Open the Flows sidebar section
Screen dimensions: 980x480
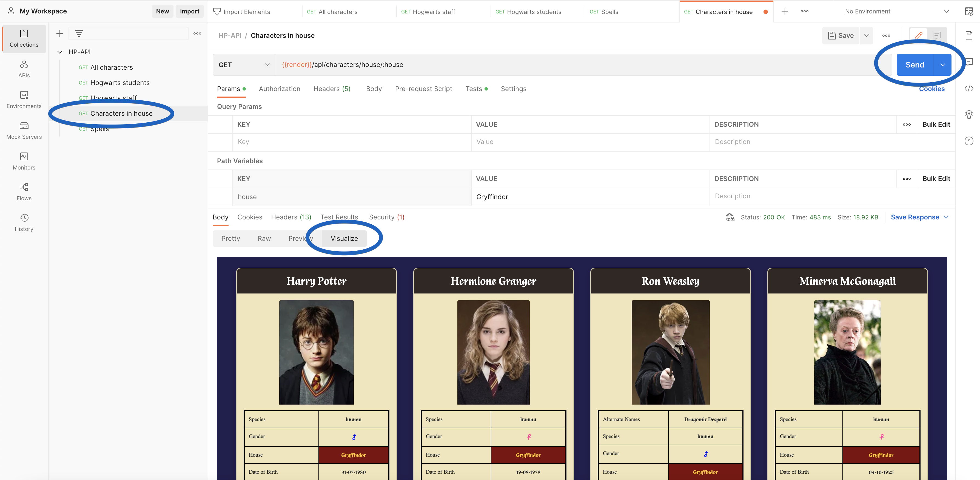coord(24,192)
